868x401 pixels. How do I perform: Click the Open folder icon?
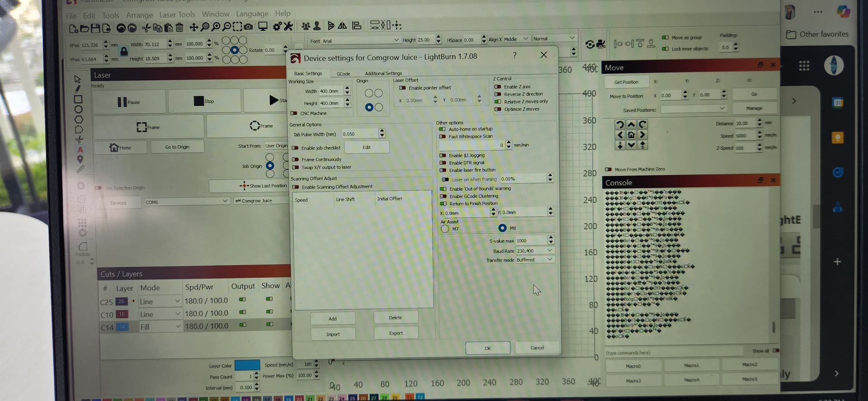coord(85,28)
